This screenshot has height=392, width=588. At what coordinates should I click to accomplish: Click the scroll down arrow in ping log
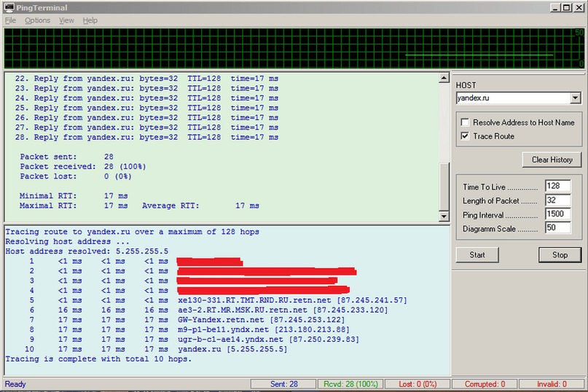point(444,216)
